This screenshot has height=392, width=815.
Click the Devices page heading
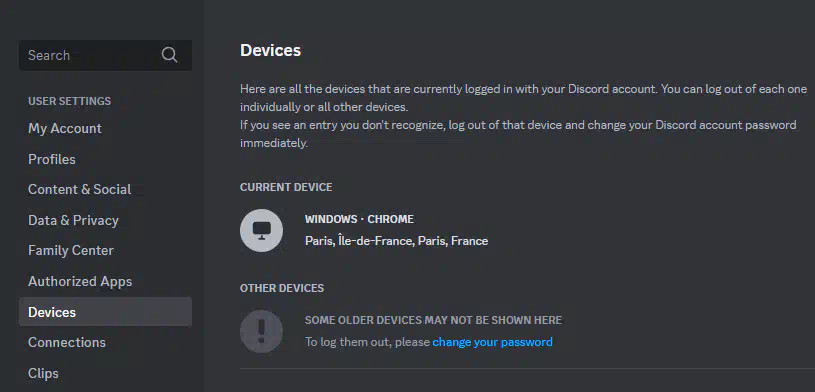(270, 50)
